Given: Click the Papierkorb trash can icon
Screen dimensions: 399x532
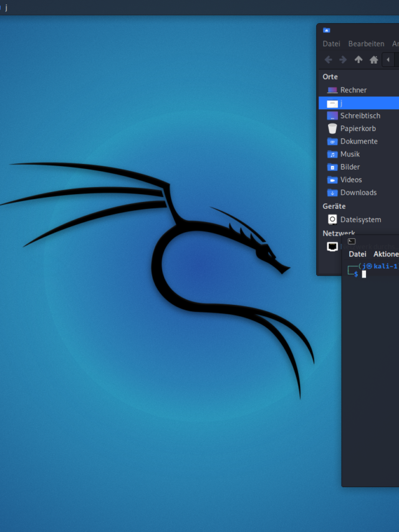Looking at the screenshot, I should pos(332,128).
